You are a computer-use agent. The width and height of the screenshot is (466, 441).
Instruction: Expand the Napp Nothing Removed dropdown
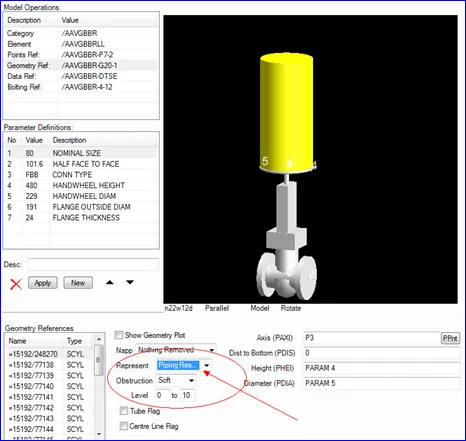click(x=211, y=350)
